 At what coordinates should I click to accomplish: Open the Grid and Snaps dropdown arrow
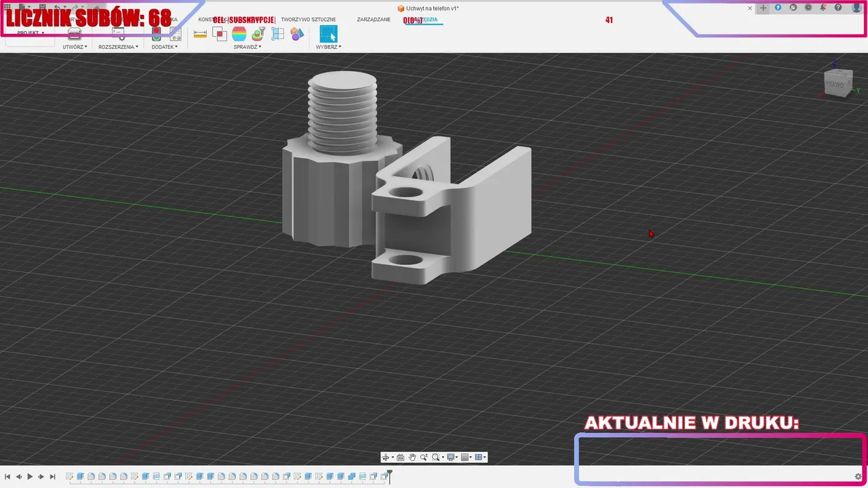(x=471, y=457)
